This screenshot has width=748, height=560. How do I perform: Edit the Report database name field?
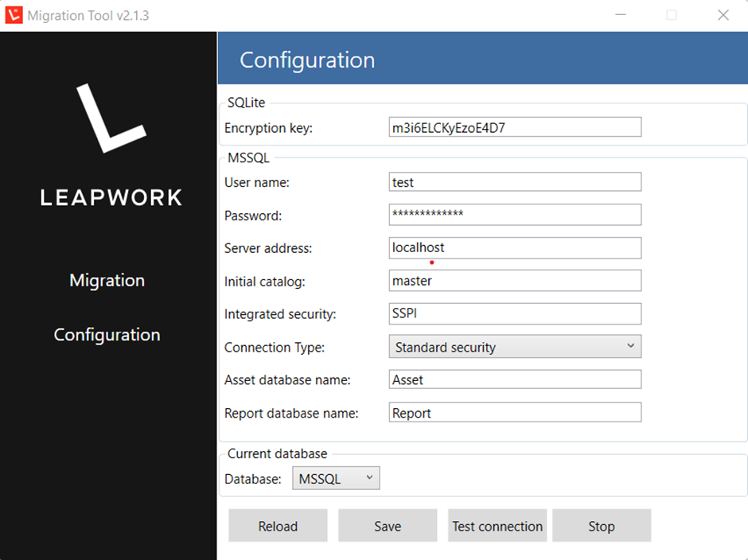click(x=514, y=412)
